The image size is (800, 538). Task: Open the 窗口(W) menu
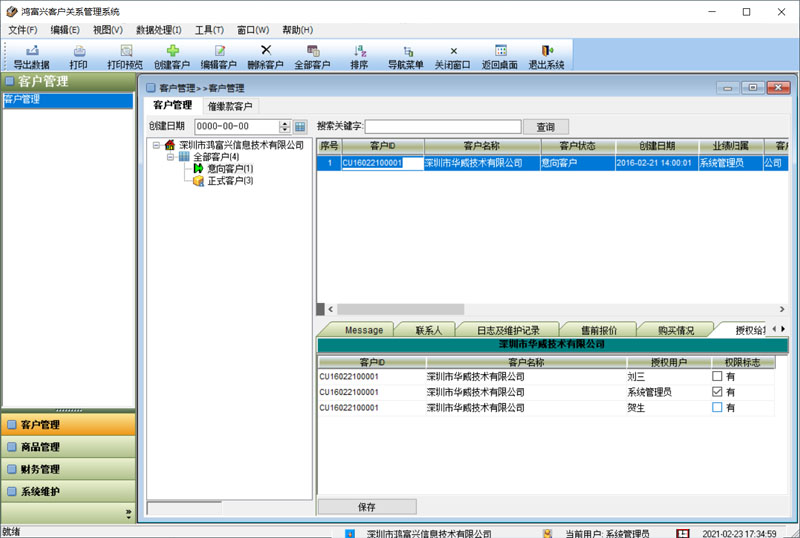(253, 30)
